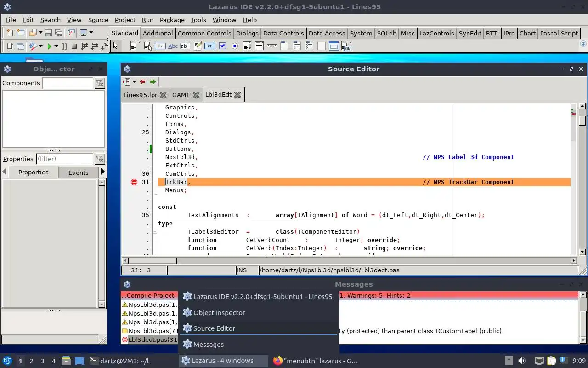Open the recent files dropdown arrow beside Open
588x368 pixels.
coord(40,33)
